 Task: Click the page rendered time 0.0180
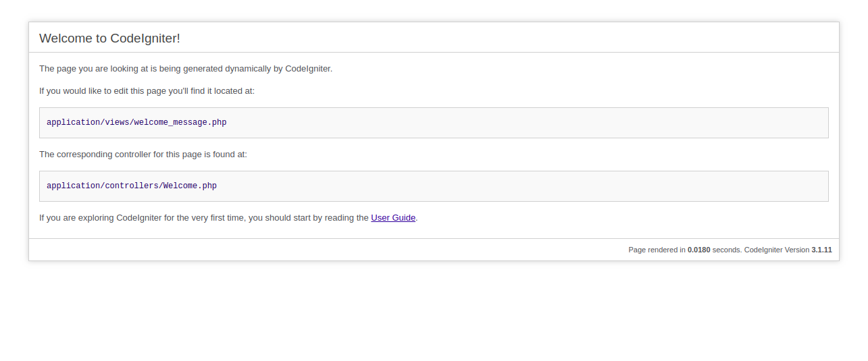(698, 250)
